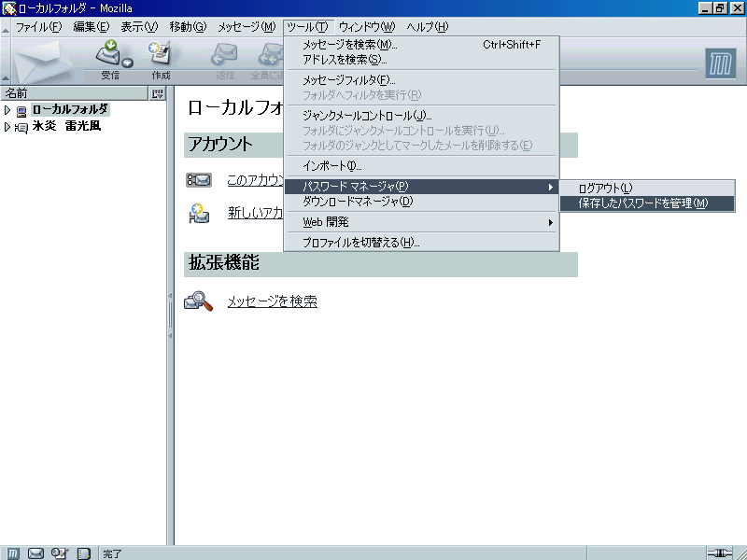The width and height of the screenshot is (747, 560).
Task: Open Address Book icon in status bar
Action: (x=83, y=553)
